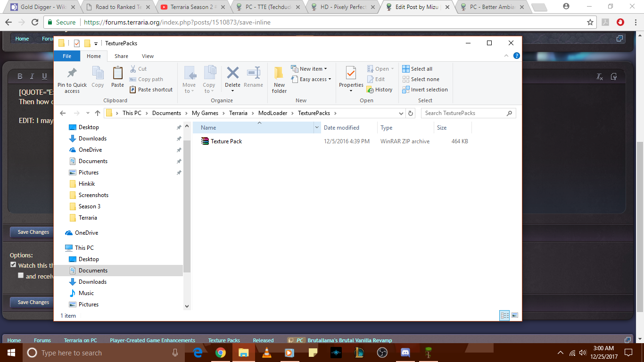The height and width of the screenshot is (362, 644).
Task: Switch to the View ribbon tab
Action: [148, 56]
